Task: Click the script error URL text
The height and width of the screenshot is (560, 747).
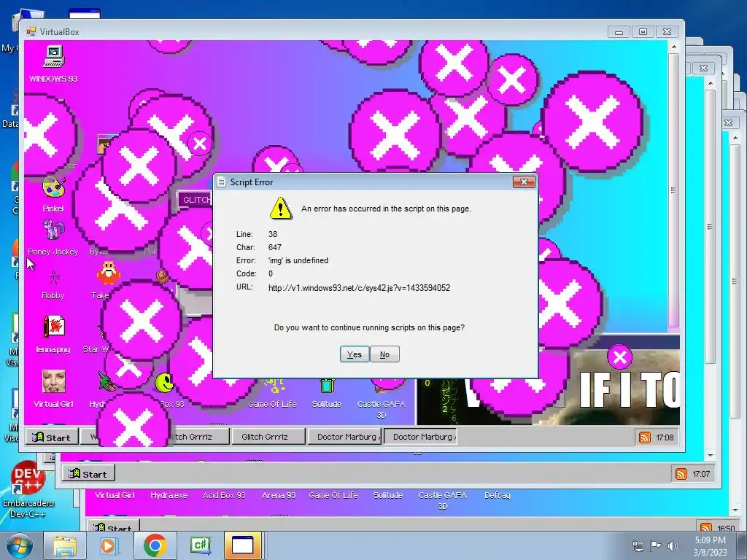Action: click(359, 287)
